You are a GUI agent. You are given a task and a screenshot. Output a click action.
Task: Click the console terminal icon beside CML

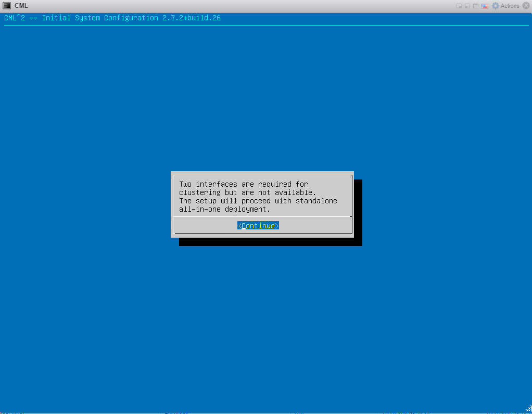pyautogui.click(x=7, y=6)
